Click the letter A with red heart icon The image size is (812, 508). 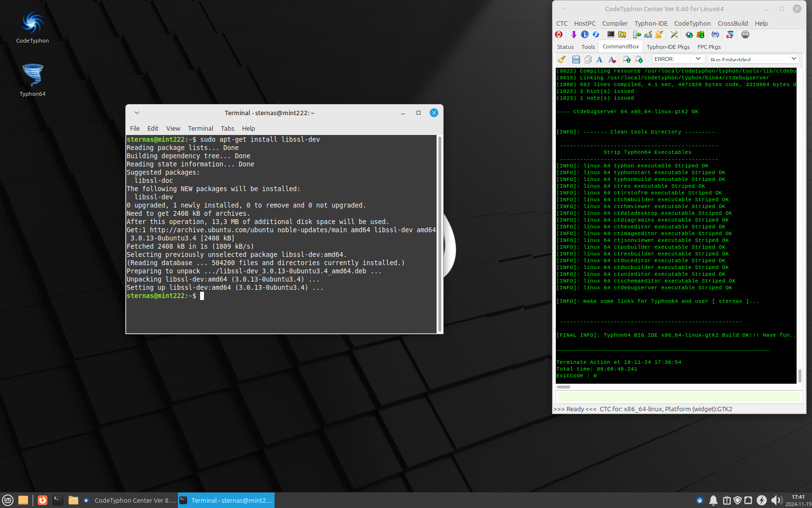coord(612,59)
